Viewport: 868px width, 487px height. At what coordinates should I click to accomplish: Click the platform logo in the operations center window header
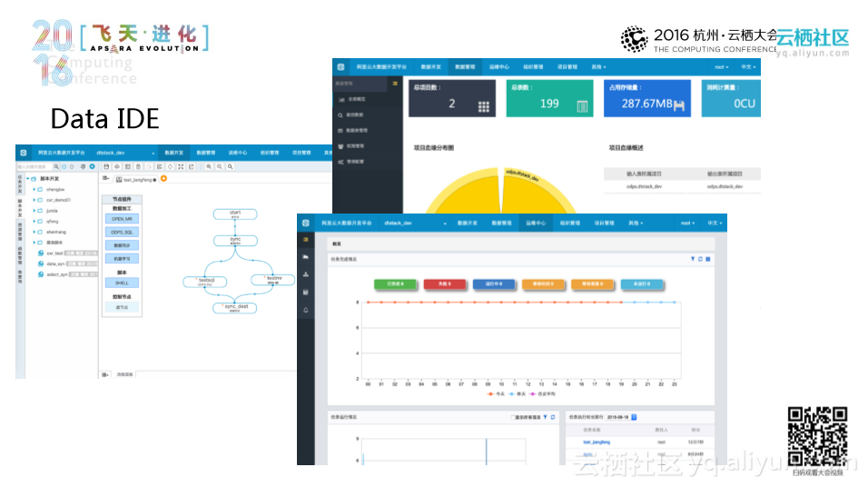(306, 223)
